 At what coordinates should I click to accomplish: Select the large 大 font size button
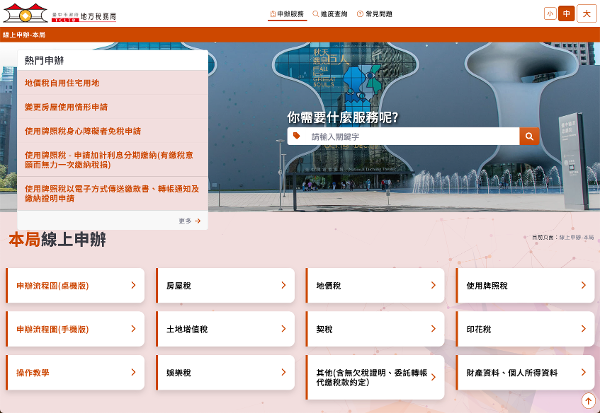(x=586, y=13)
